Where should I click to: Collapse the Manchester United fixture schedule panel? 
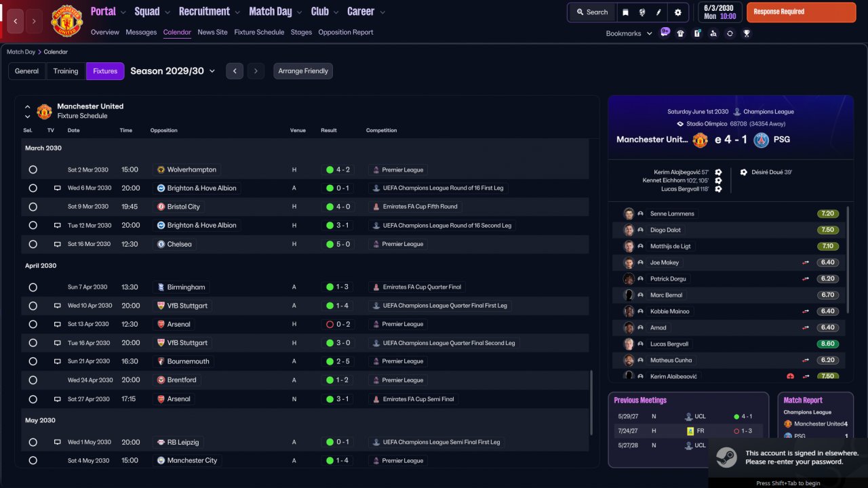tap(28, 107)
